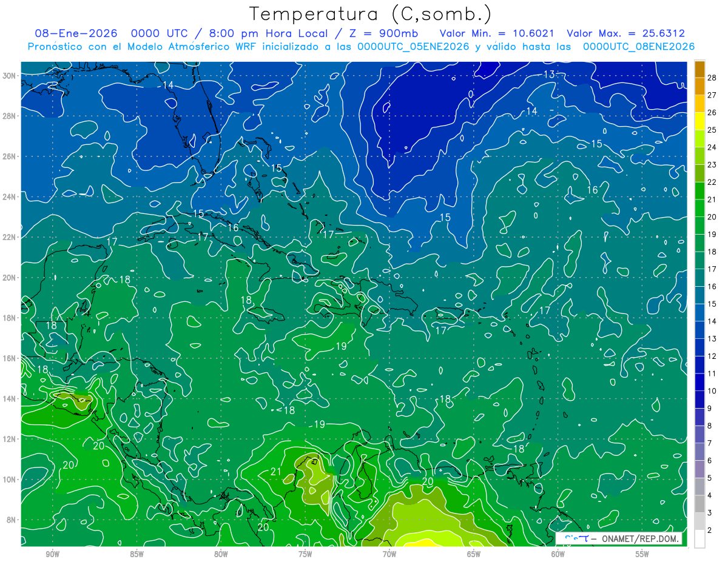Click the color legend value '25'
The height and width of the screenshot is (562, 728).
[712, 130]
